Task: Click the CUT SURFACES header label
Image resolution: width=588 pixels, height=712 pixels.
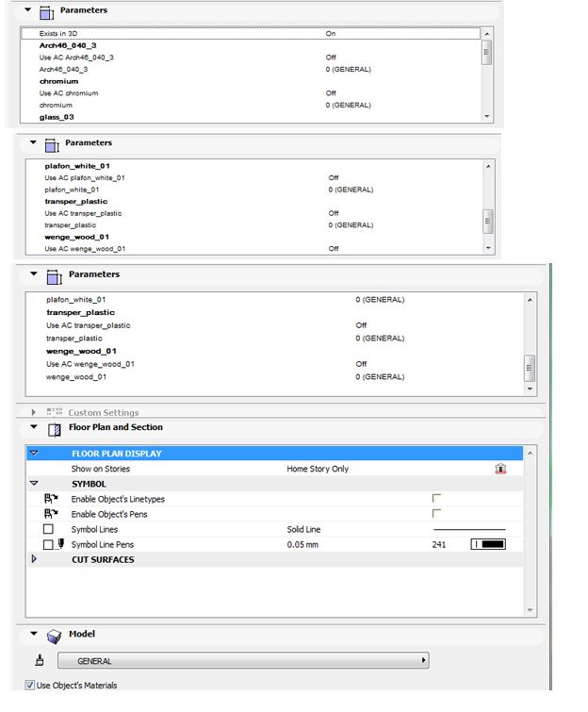Action: coord(103,559)
